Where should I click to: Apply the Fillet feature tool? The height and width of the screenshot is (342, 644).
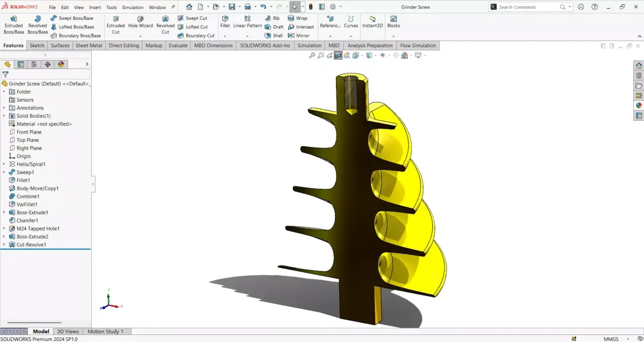225,22
